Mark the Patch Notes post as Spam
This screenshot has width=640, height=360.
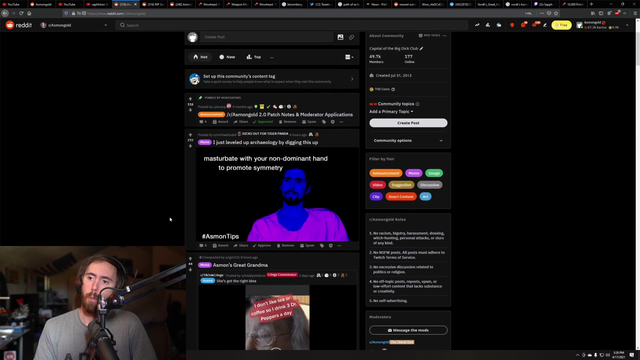point(309,122)
